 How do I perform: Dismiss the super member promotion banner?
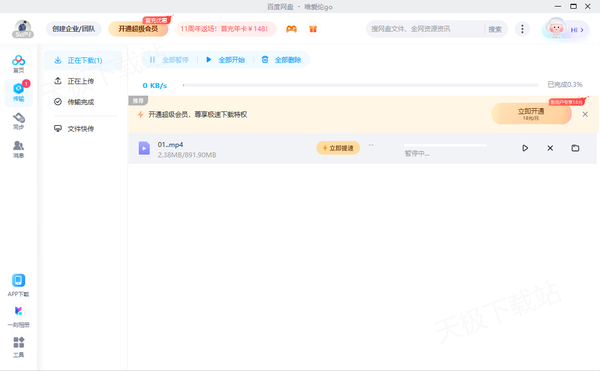(585, 114)
